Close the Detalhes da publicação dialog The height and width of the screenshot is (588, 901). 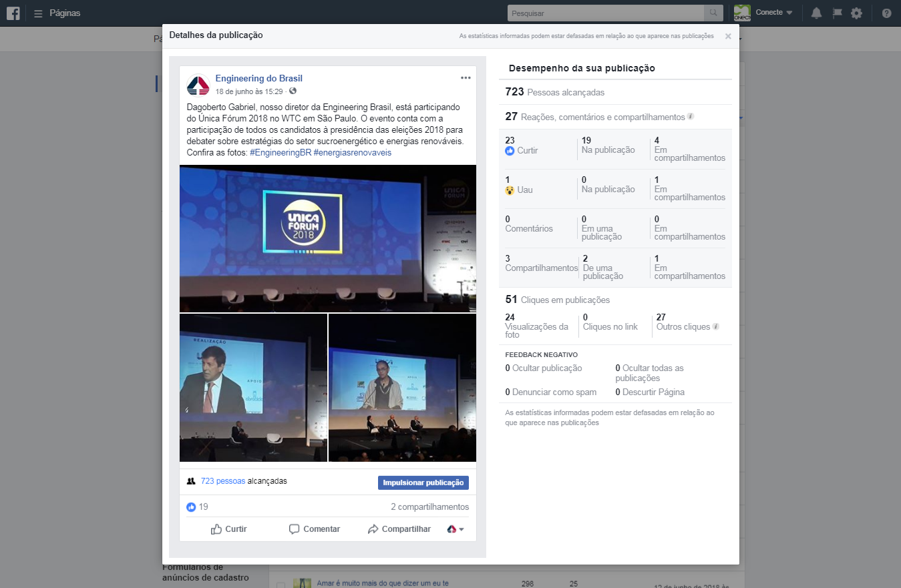click(728, 36)
